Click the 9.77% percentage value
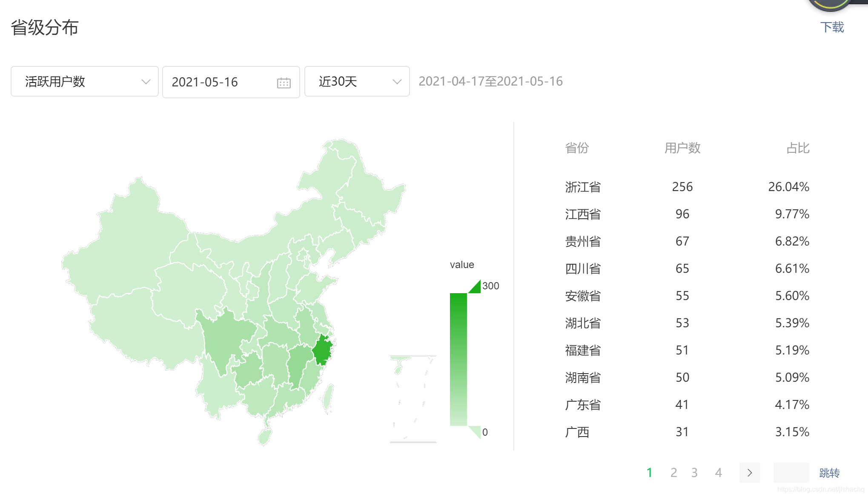This screenshot has height=497, width=868. (x=792, y=214)
